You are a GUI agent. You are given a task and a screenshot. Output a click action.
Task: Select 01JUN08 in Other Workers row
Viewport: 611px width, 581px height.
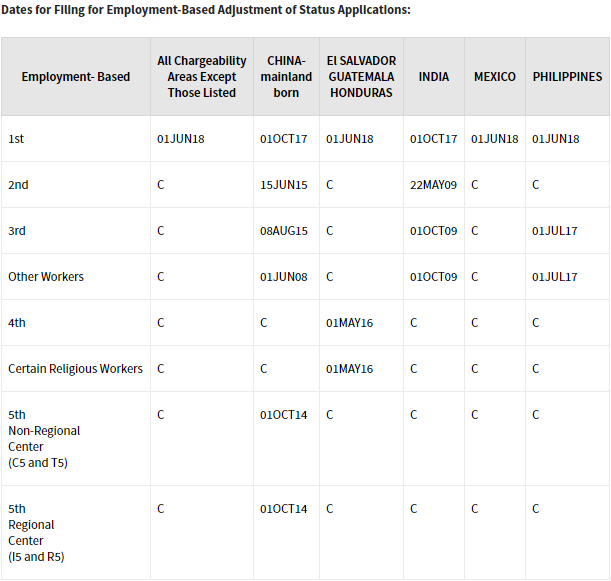pos(284,277)
